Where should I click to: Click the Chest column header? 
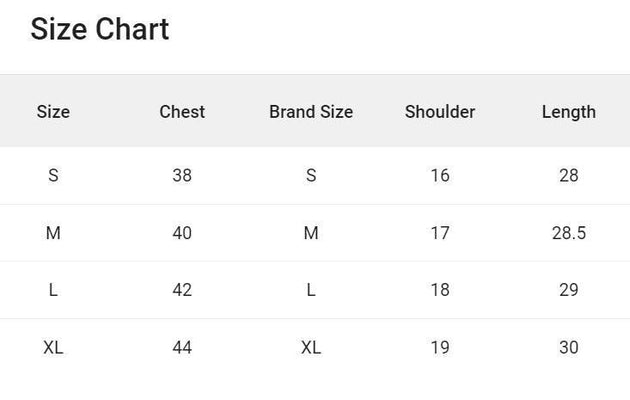[182, 112]
